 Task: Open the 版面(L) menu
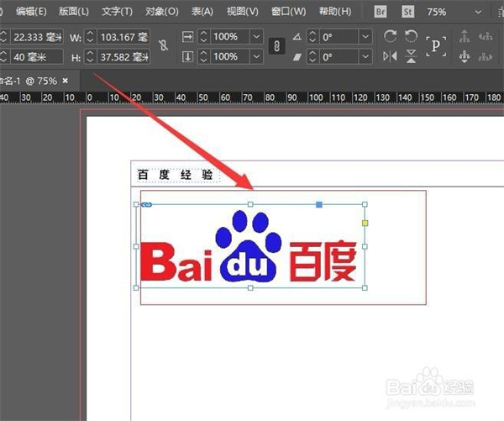pos(74,12)
